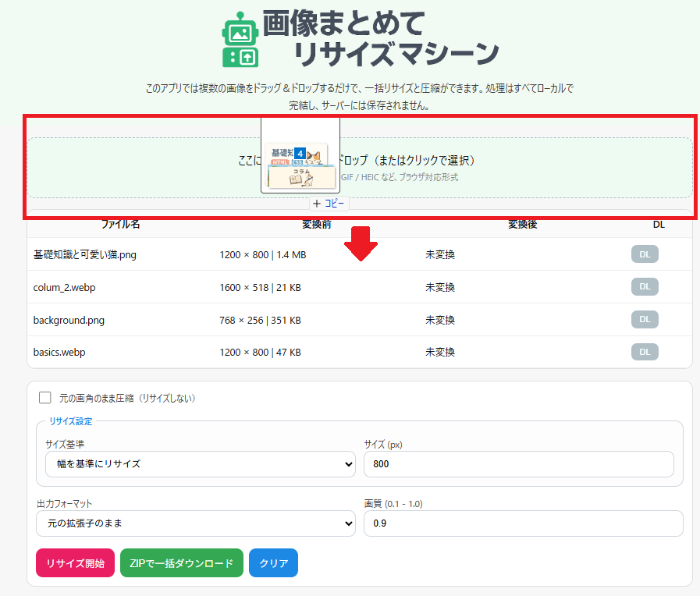Click DL button for basics.webp
Image resolution: width=700 pixels, height=596 pixels.
645,352
